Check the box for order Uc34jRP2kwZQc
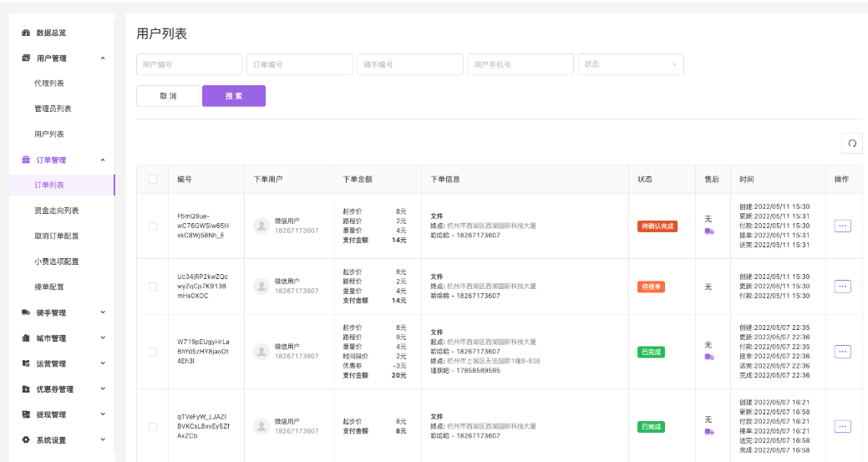This screenshot has height=462, width=868. 153,287
